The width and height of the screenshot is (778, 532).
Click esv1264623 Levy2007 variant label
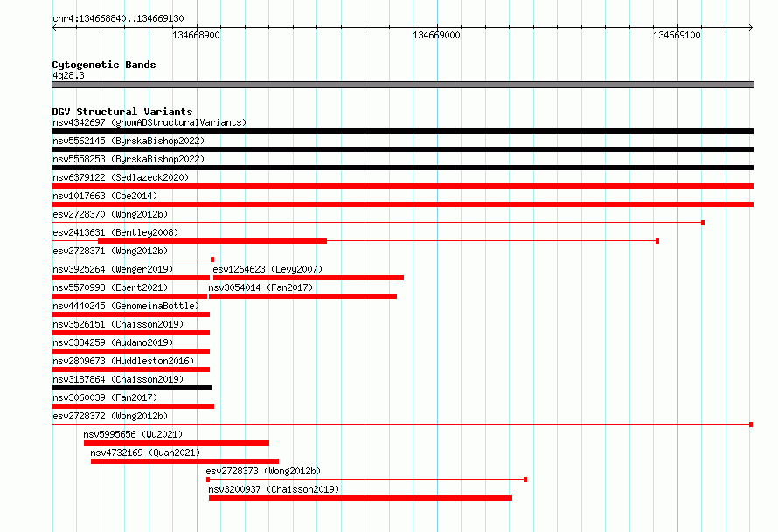point(267,269)
